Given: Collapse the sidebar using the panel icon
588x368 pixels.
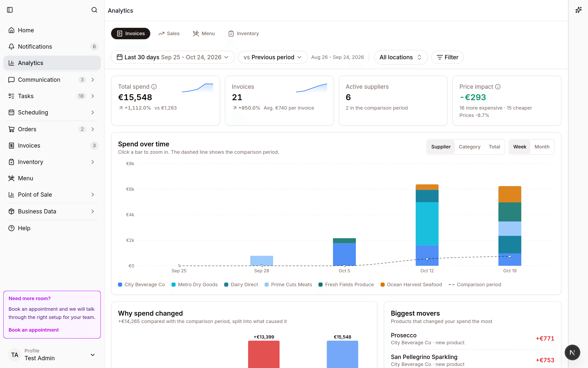Looking at the screenshot, I should pos(10,10).
